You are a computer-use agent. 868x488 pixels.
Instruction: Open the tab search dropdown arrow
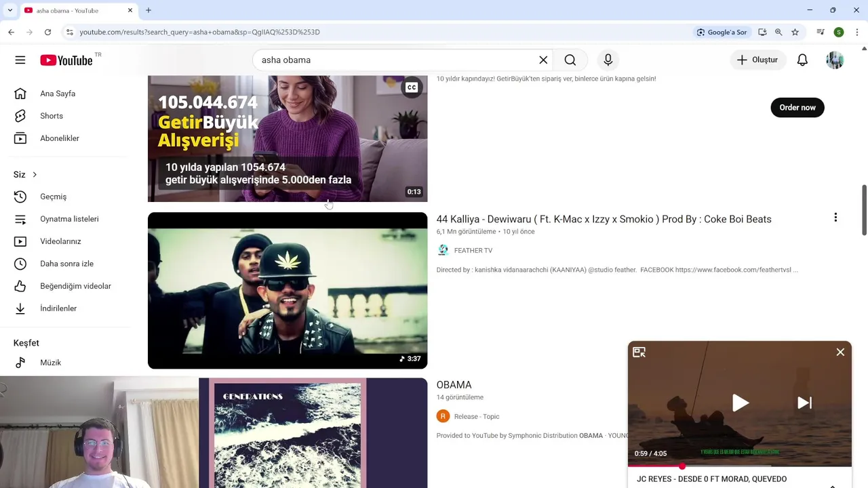point(9,10)
